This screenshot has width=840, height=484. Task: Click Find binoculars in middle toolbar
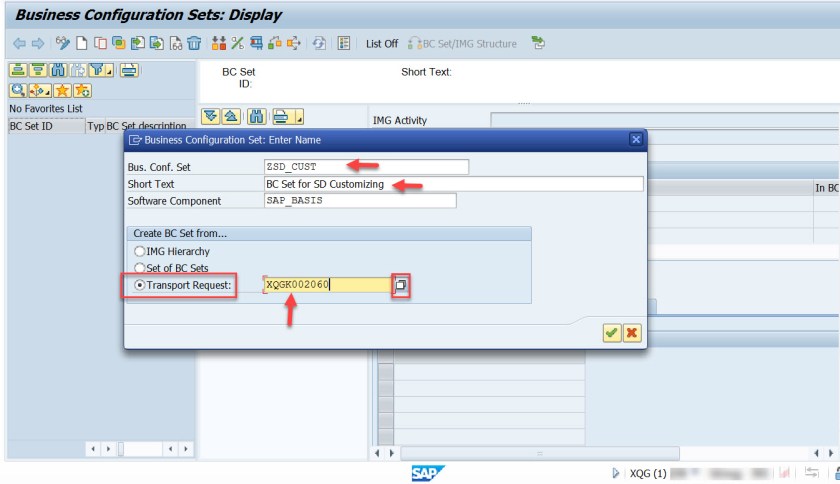click(257, 116)
